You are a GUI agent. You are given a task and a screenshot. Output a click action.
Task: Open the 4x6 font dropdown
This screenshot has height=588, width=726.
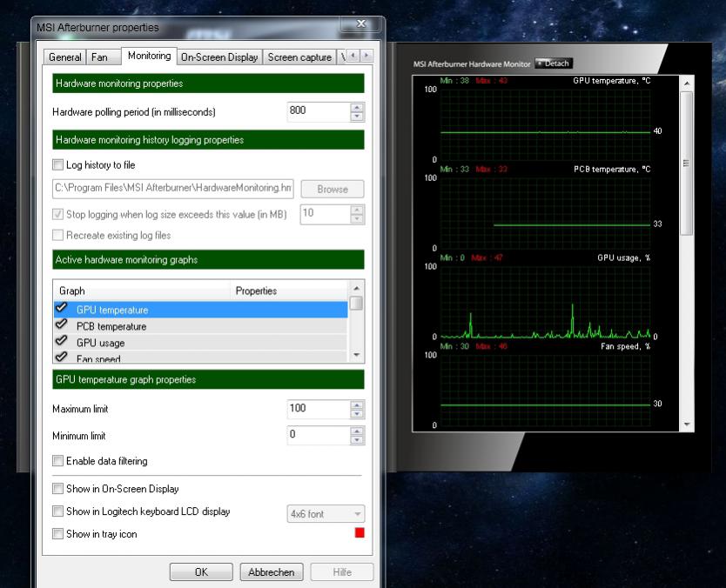(326, 514)
